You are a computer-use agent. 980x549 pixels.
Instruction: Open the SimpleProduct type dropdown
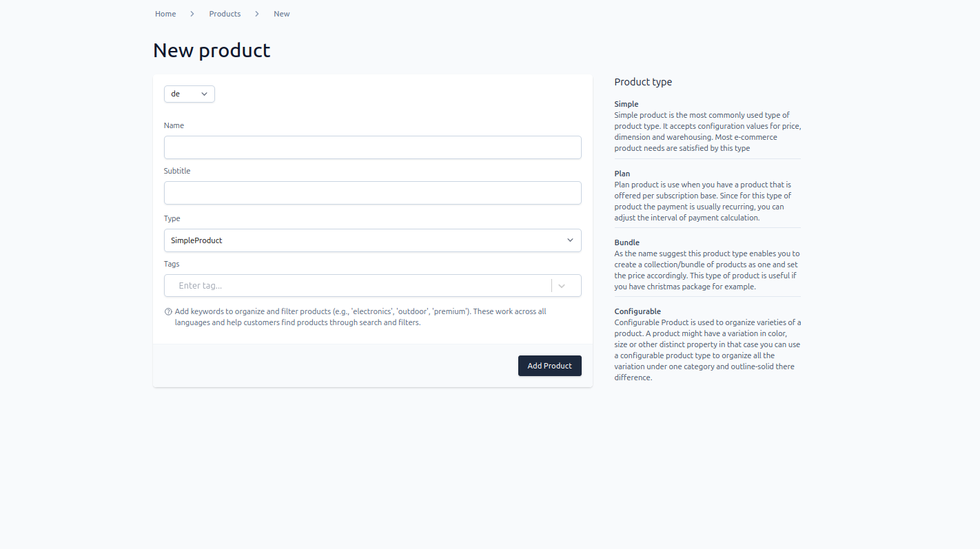tap(373, 240)
